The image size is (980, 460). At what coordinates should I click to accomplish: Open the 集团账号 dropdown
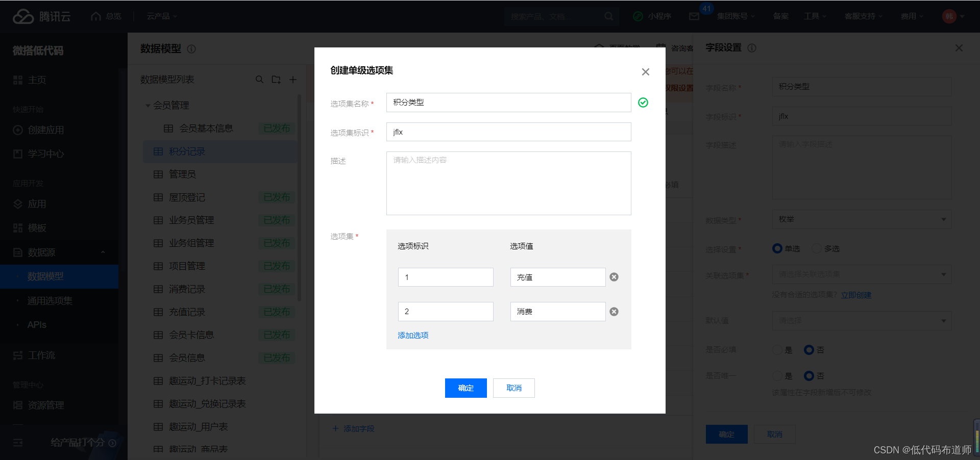[736, 16]
